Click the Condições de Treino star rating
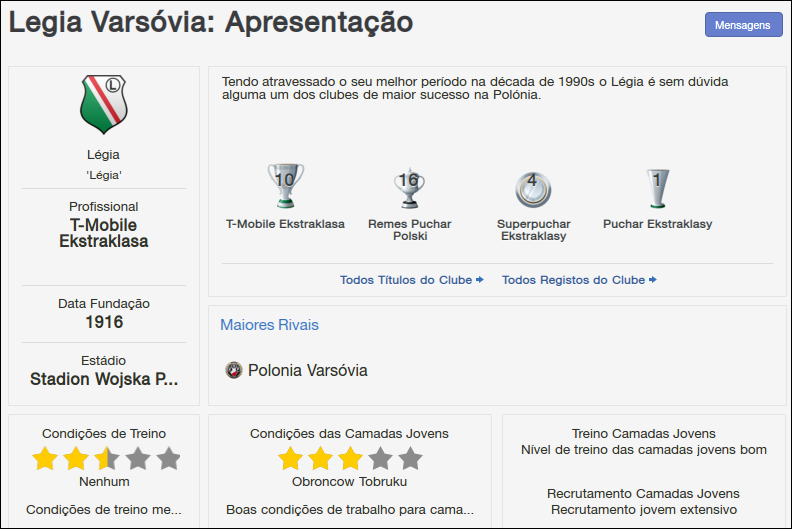The width and height of the screenshot is (792, 529). [x=105, y=459]
